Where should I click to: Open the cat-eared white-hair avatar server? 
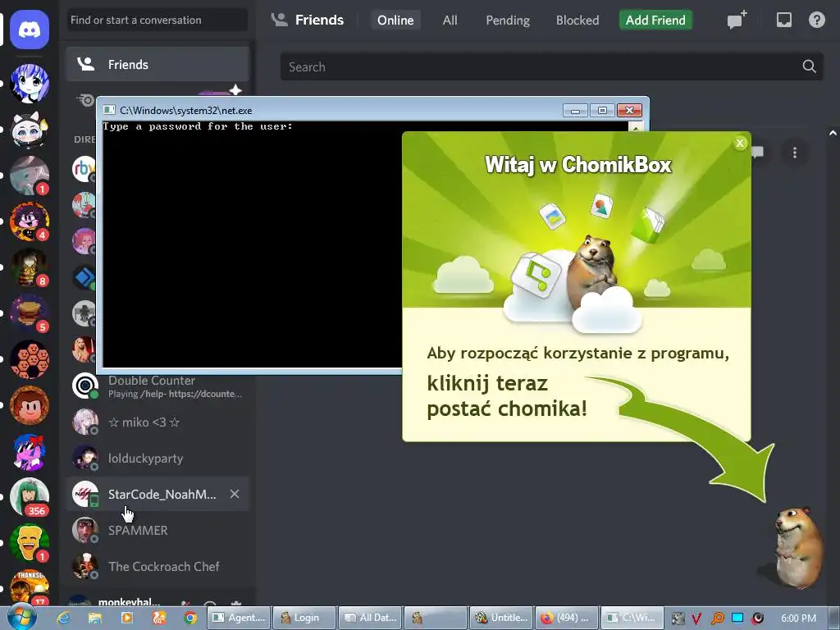pyautogui.click(x=30, y=129)
